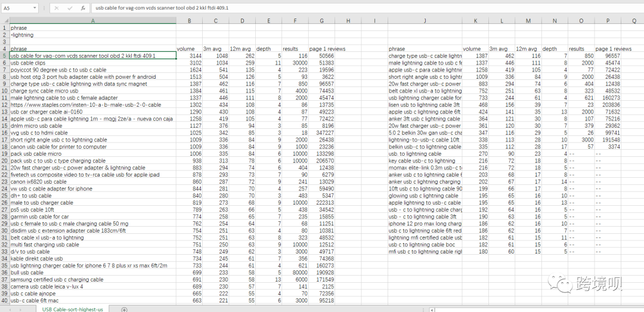
Task: Click 'phrase' header in column J
Action: [425, 49]
